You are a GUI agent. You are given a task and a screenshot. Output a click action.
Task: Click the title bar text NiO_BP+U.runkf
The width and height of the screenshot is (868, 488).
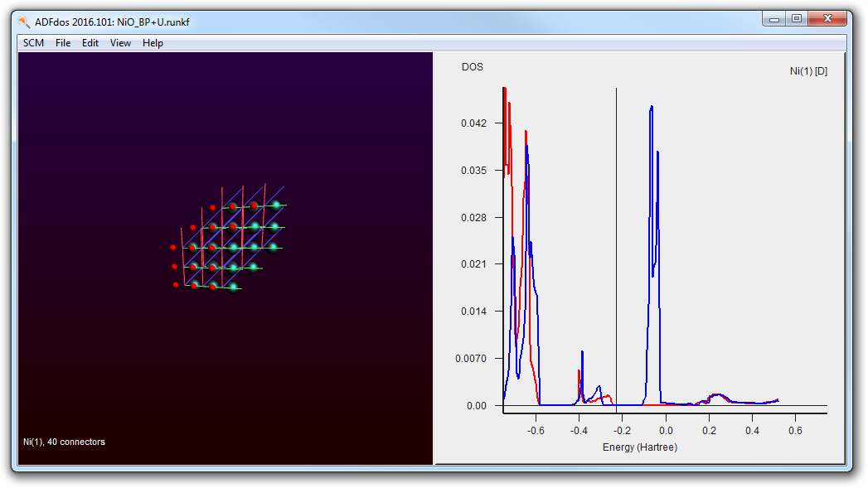153,22
